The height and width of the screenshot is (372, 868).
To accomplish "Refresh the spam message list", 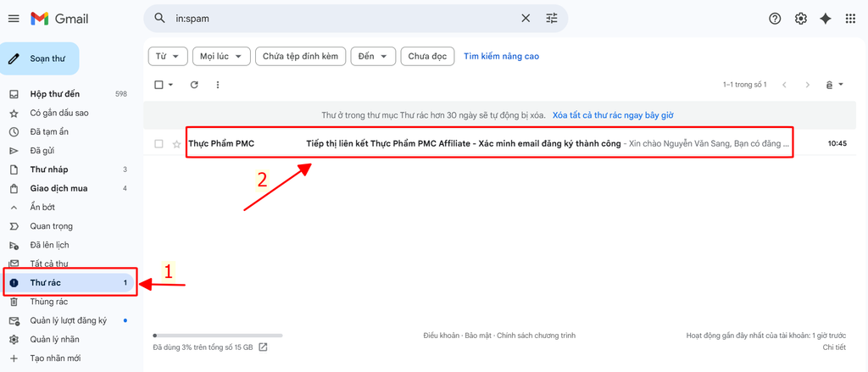I will [194, 85].
